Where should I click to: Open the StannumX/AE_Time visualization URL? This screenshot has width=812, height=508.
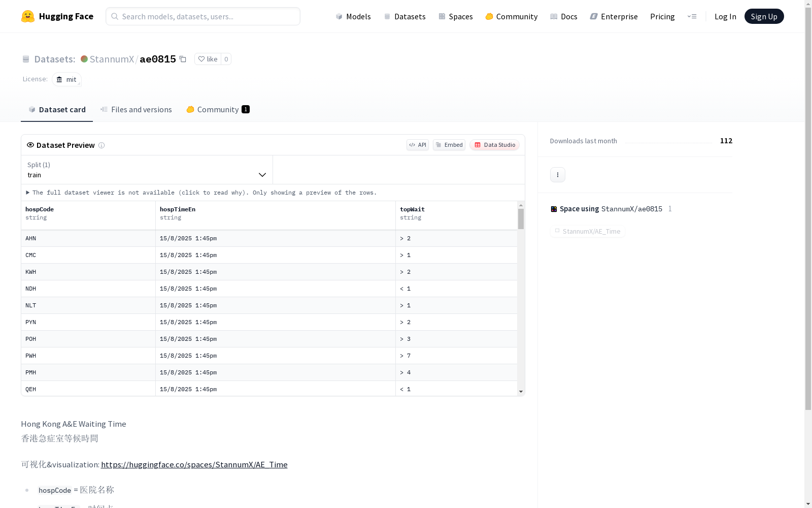pyautogui.click(x=194, y=464)
